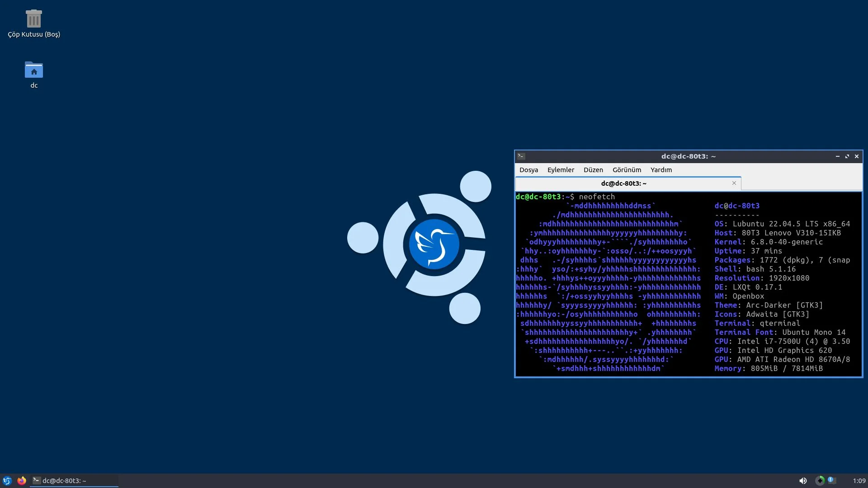The height and width of the screenshot is (488, 868).
Task: Click the 'Terminal: qterminal' line
Action: pyautogui.click(x=757, y=323)
